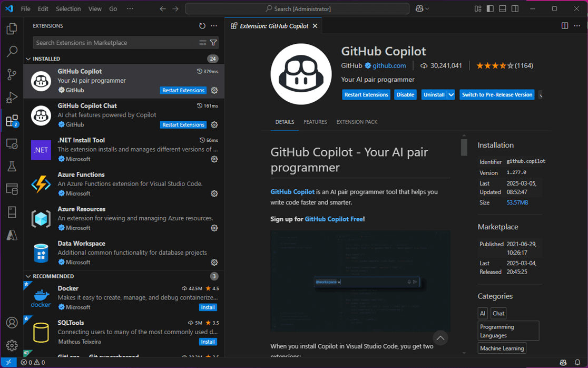This screenshot has height=368, width=588.
Task: Clear extensions search results icon
Action: tap(202, 43)
